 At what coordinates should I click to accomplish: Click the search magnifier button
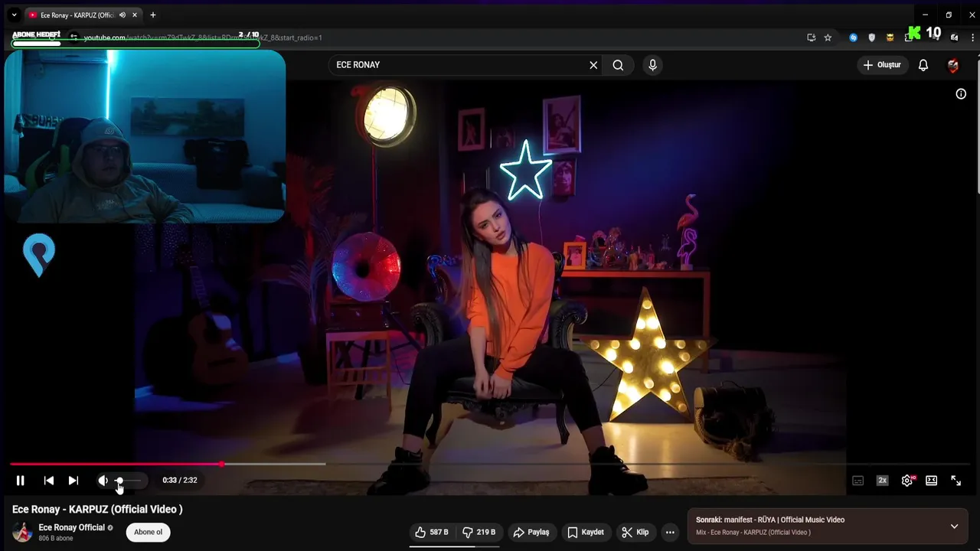pyautogui.click(x=618, y=65)
